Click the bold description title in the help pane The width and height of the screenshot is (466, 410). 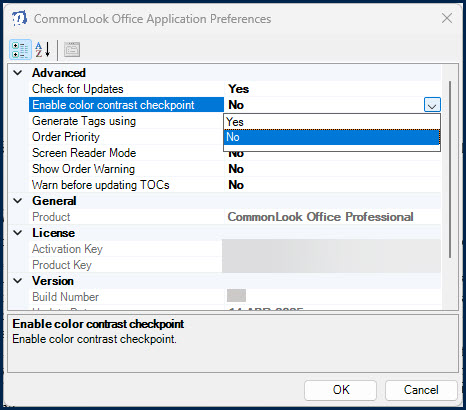pos(98,324)
